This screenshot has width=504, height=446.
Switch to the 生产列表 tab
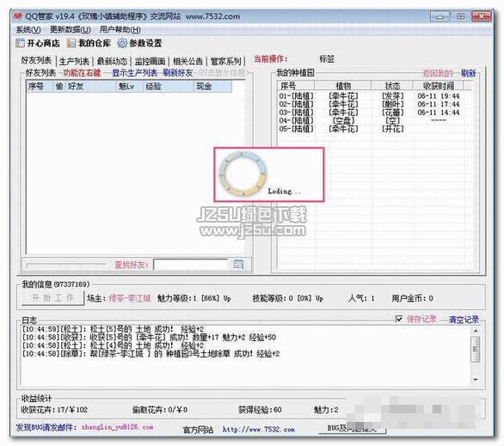(x=74, y=61)
